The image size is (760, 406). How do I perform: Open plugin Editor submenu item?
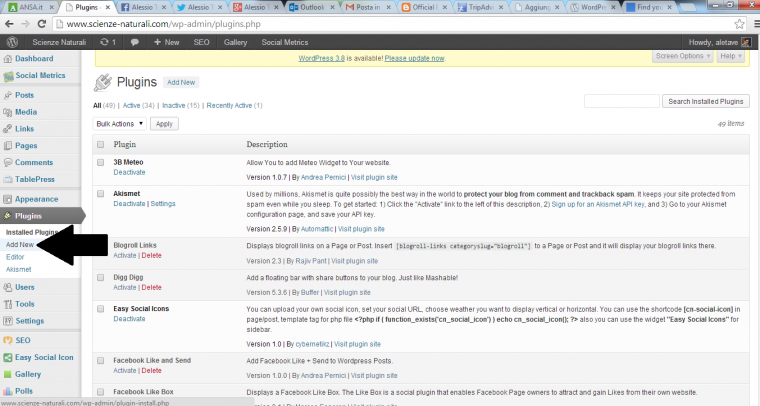click(15, 257)
